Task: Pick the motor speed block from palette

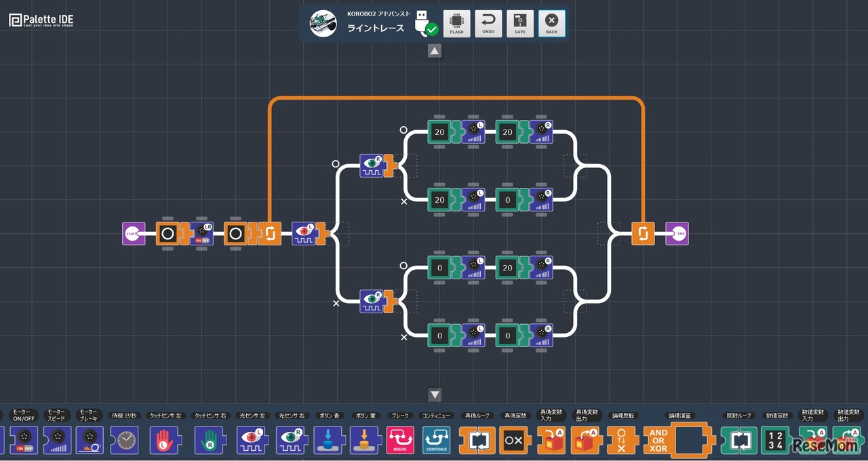Action: coord(58,439)
